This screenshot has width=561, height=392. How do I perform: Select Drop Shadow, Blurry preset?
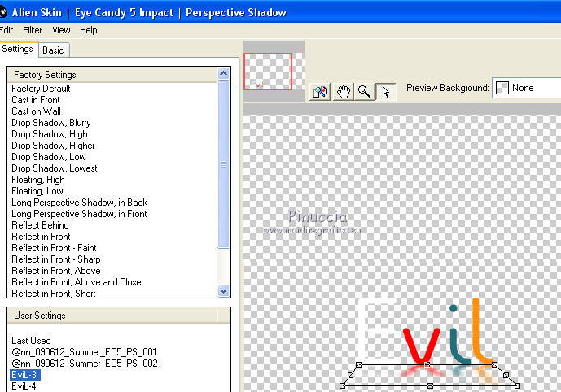point(51,123)
